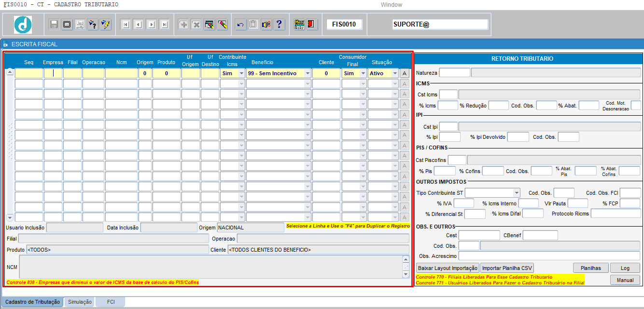Click the eraser clear-record toolbar icon
Image resolution: width=644 pixels, height=309 pixels.
point(222,25)
